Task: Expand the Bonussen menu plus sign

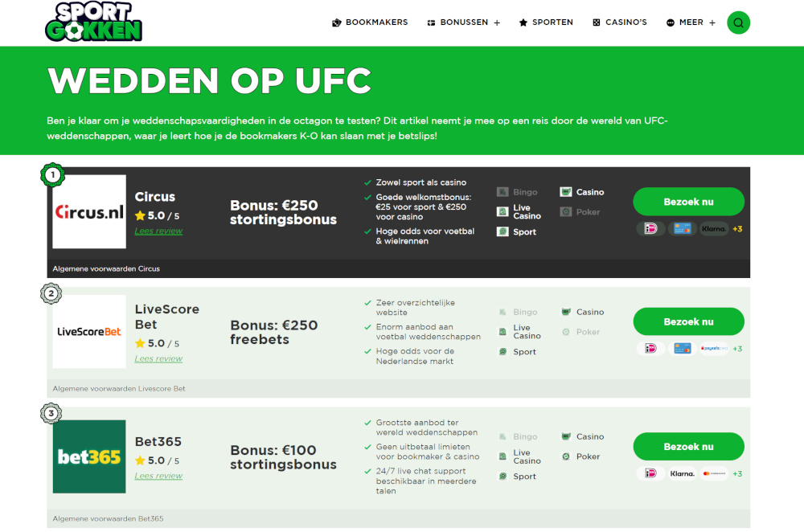Action: [497, 23]
